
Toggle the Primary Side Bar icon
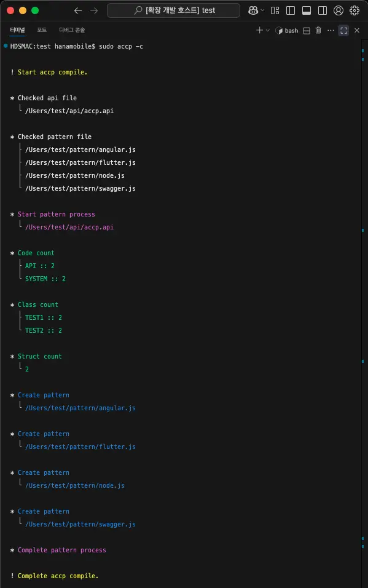click(291, 10)
